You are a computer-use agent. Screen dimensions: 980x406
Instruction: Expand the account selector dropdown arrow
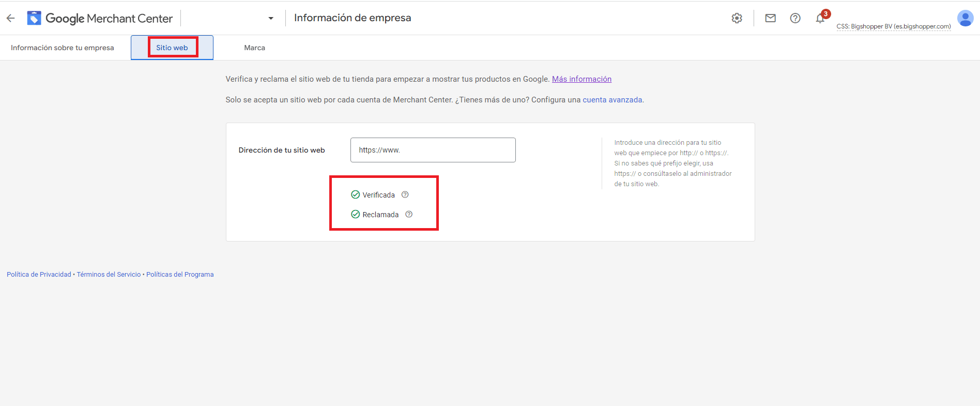click(x=271, y=19)
